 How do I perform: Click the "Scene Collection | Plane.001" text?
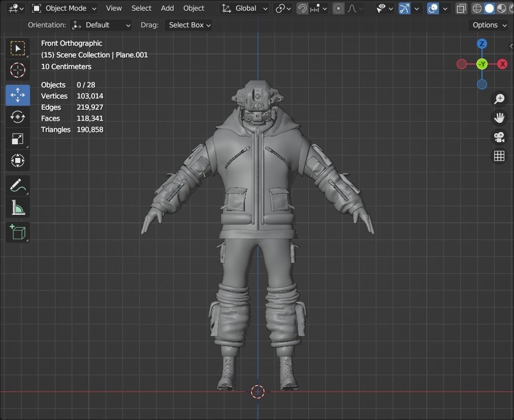point(102,55)
